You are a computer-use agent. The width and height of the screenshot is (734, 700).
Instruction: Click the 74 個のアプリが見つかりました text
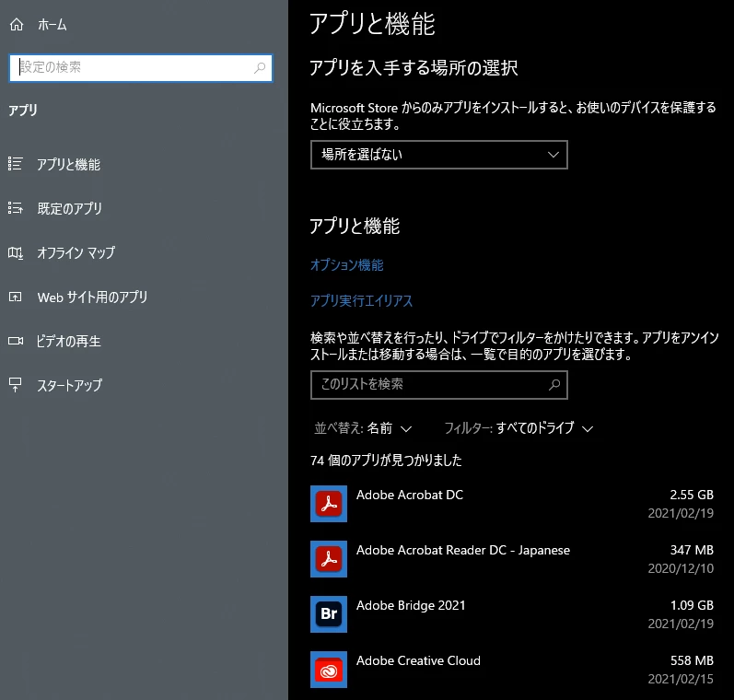point(386,461)
